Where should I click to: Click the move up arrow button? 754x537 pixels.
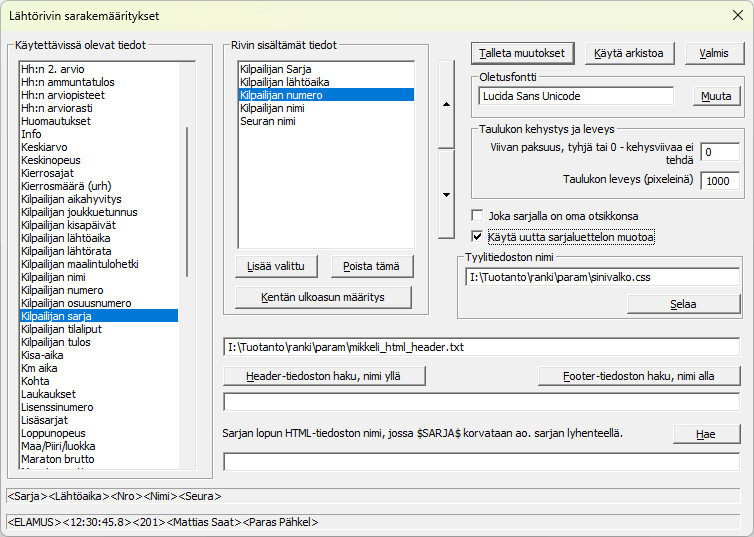pos(446,103)
